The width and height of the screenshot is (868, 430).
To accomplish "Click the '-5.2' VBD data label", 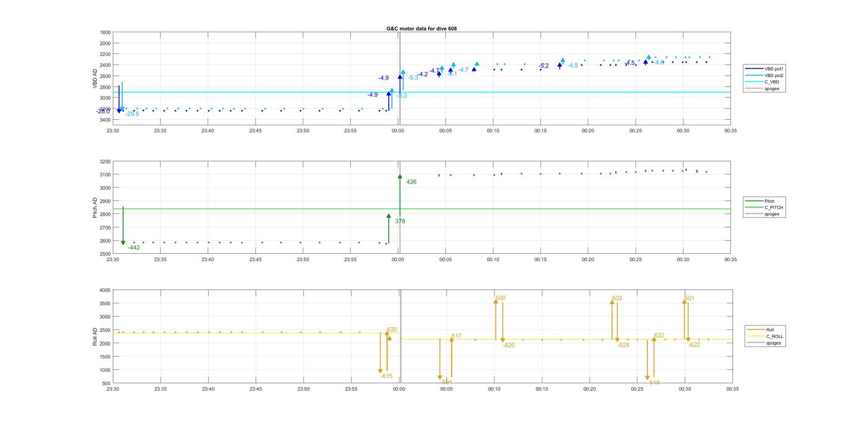I will point(544,66).
